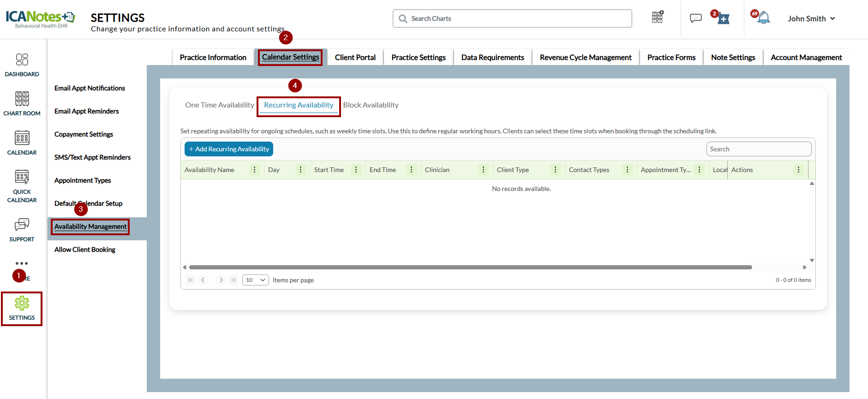
Task: Switch to Block Availability tab
Action: (371, 105)
